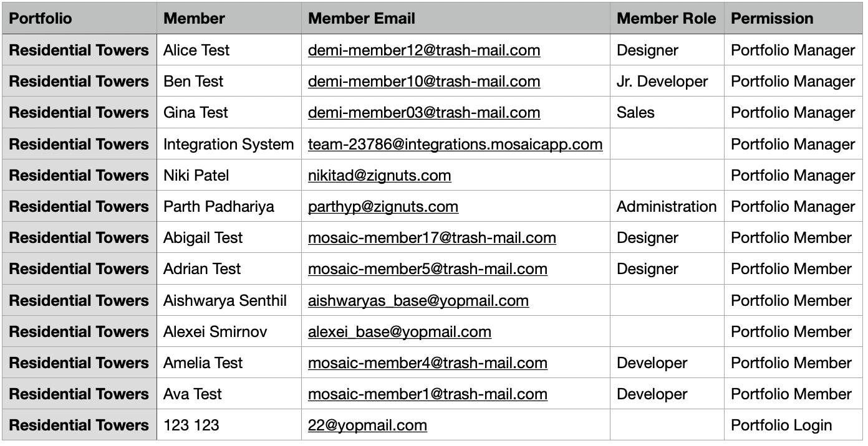Select the Sales role cell
Image resolution: width=868 pixels, height=446 pixels.
(667, 112)
